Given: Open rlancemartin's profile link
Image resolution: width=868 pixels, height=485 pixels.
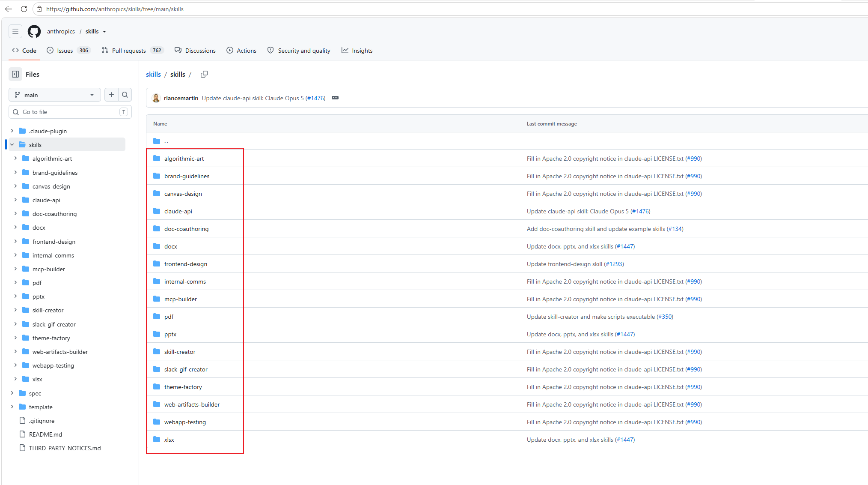Looking at the screenshot, I should [x=181, y=98].
